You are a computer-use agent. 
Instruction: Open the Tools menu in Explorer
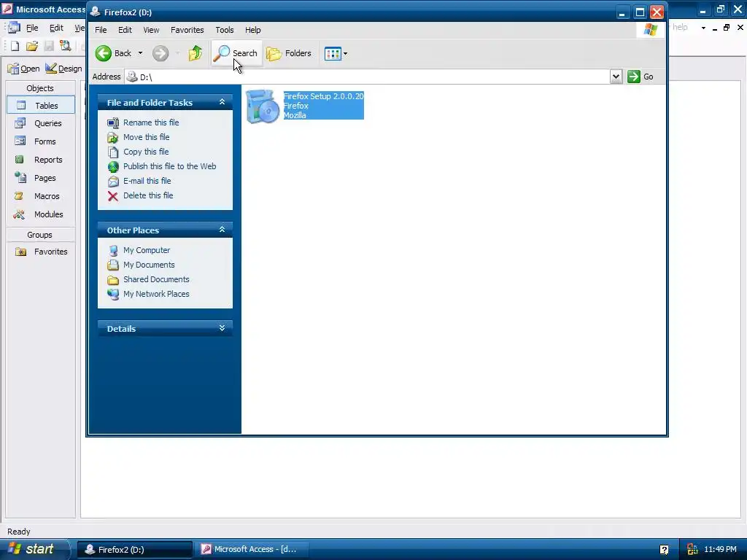coord(225,30)
